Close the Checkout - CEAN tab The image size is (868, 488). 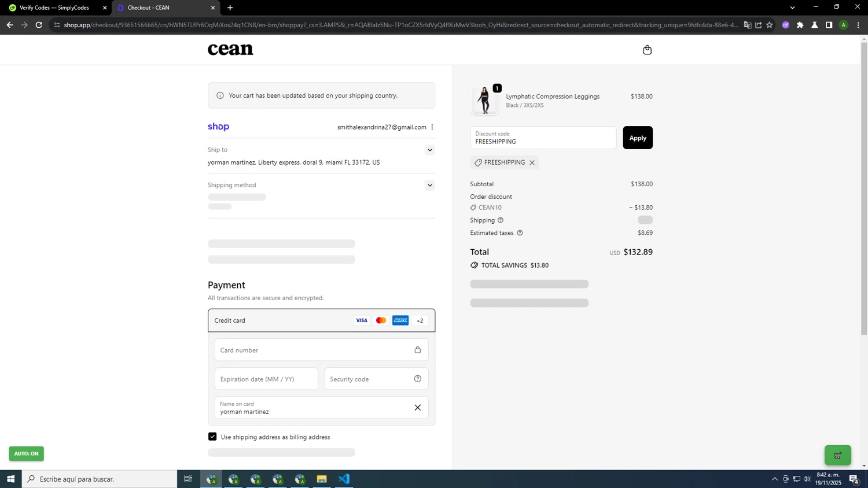pos(212,8)
